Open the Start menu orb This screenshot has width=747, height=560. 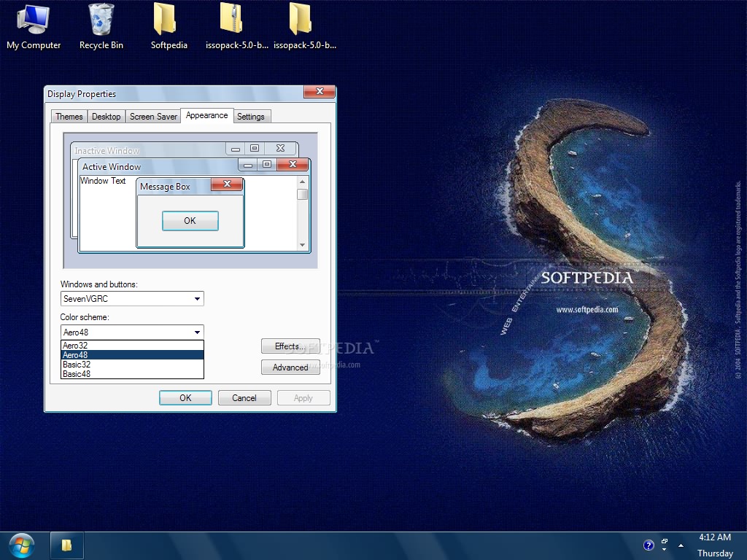[x=22, y=545]
